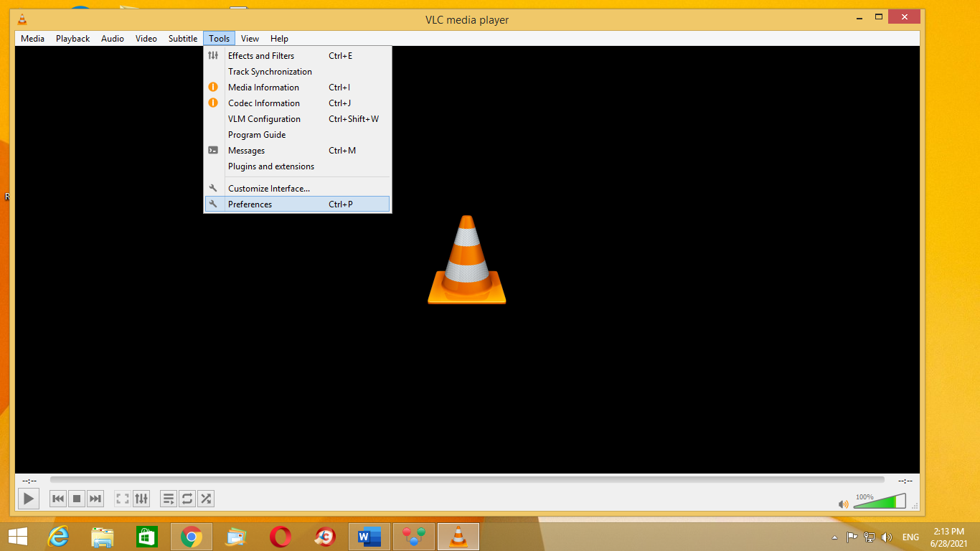Click the playback seek bar
The image size is (980, 551).
click(467, 480)
